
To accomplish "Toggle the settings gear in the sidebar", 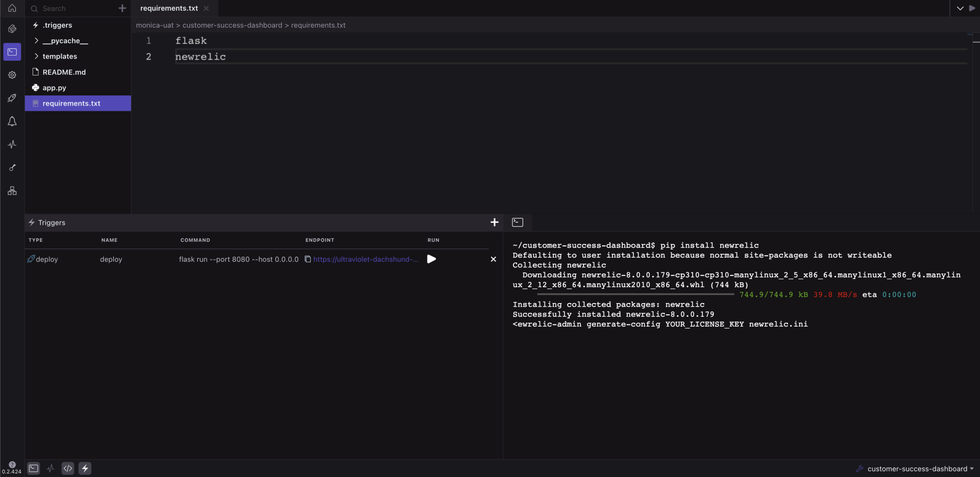I will tap(12, 75).
